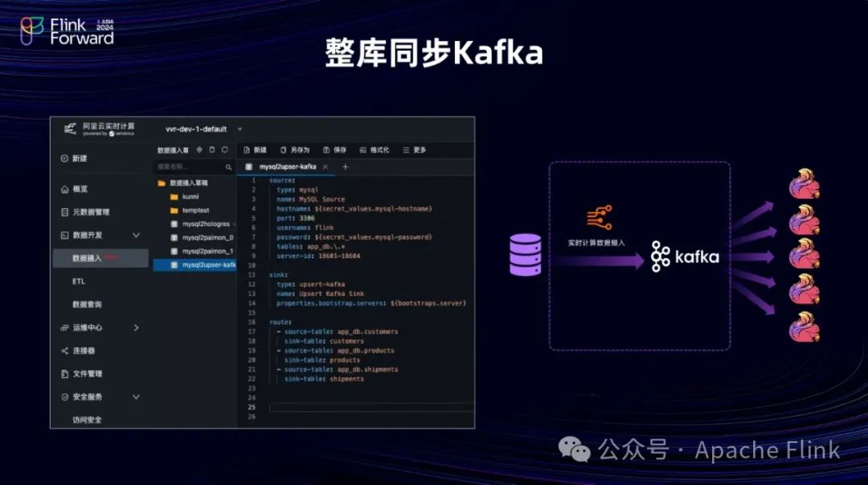Viewport: 868px width, 485px height.
Task: Click the orange 实时计算数据摄入 icon
Action: pos(600,217)
